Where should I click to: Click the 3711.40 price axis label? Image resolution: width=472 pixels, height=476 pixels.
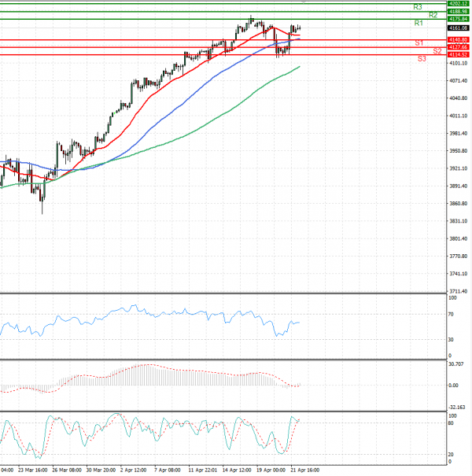458,291
